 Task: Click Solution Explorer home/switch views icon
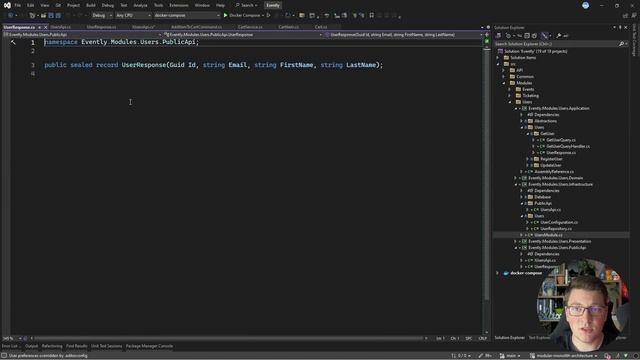coord(499,36)
